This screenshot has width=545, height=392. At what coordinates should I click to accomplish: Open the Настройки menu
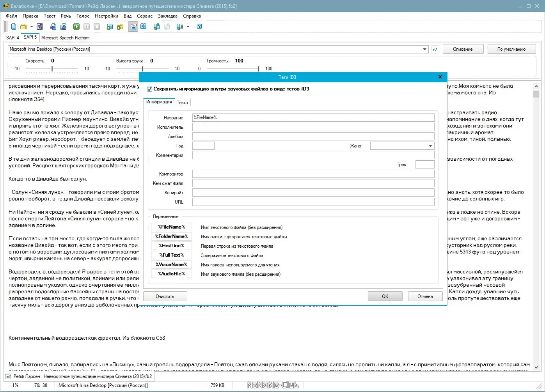pos(107,16)
